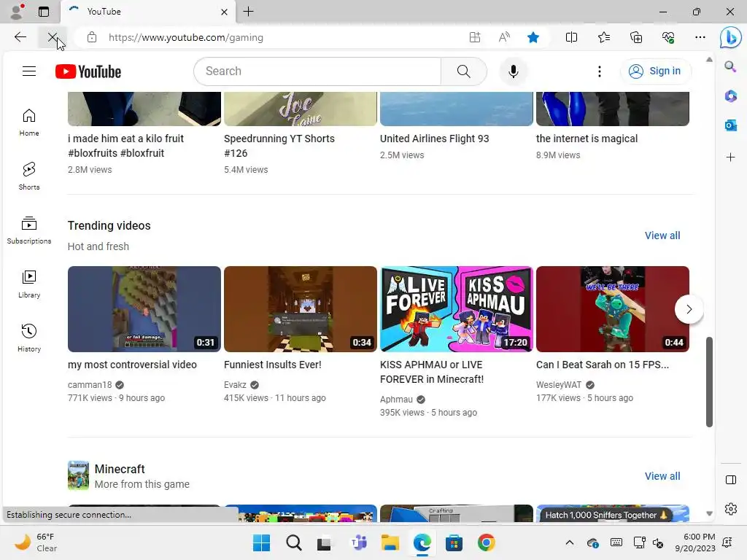Open Edge sidebar settings gear
The height and width of the screenshot is (560, 747).
[x=730, y=509]
